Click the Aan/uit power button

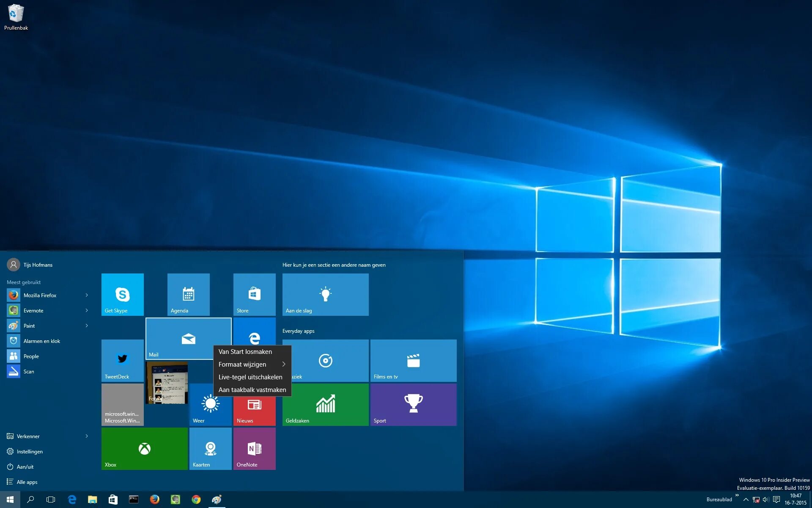pyautogui.click(x=25, y=467)
